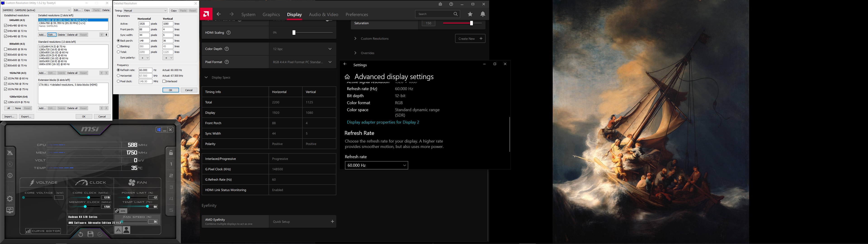
Task: Reset Afterburner settings with reset icon
Action: (80, 234)
